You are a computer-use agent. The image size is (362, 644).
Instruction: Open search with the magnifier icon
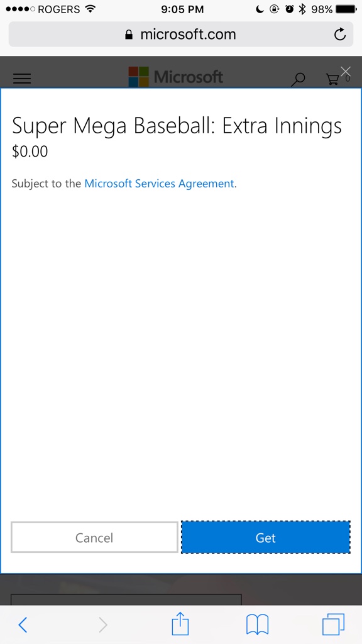(299, 79)
